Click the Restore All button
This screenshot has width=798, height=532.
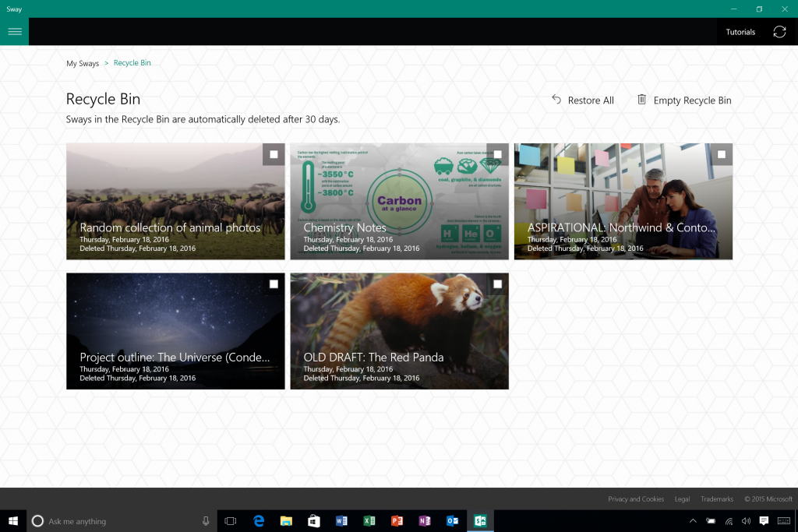(x=583, y=100)
